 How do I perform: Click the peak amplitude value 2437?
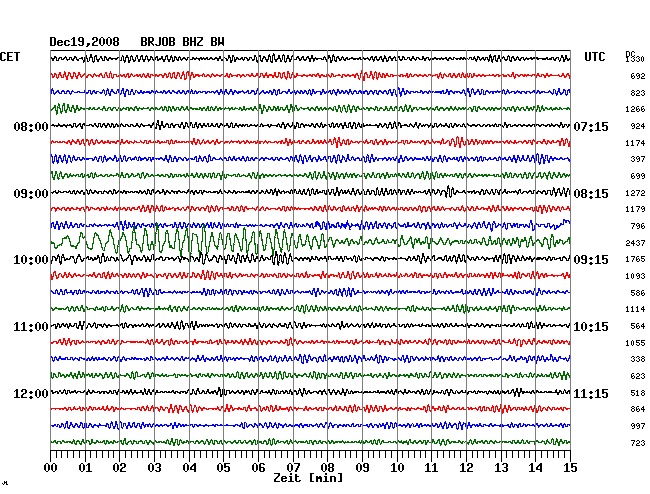tap(635, 243)
